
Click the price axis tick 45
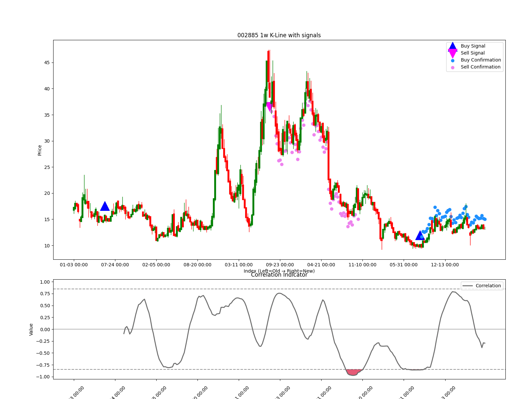(x=47, y=63)
